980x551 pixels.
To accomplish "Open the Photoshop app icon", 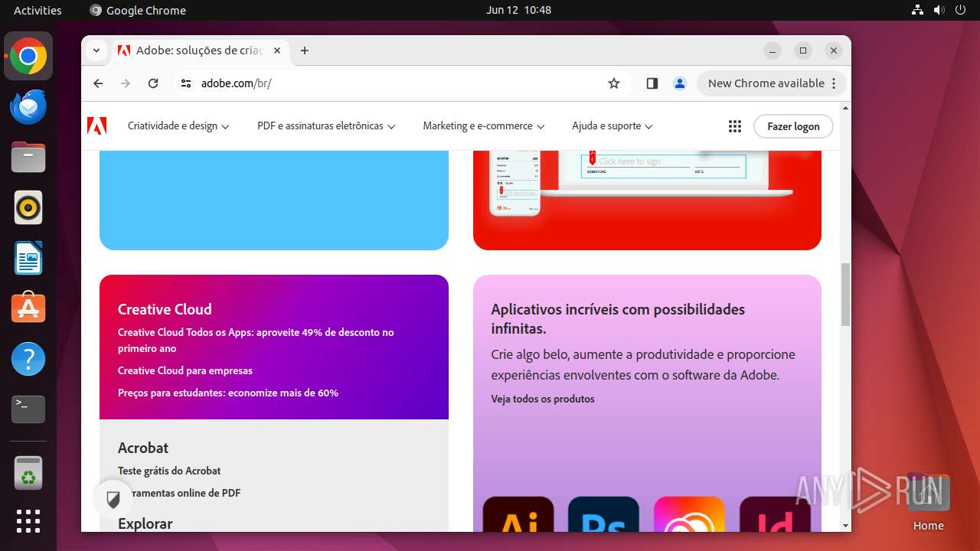I will (603, 514).
